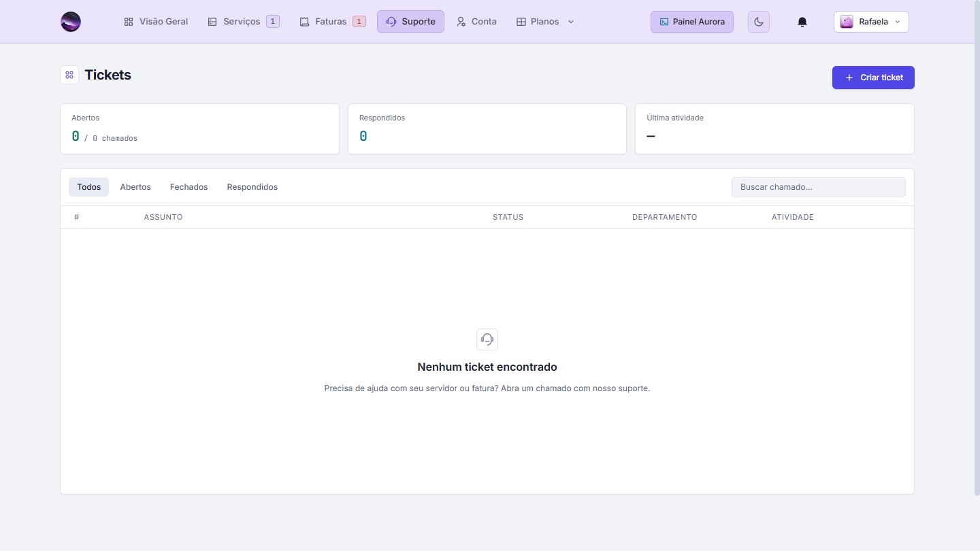The width and height of the screenshot is (980, 551).
Task: Open the Serviços page
Action: pyautogui.click(x=243, y=22)
